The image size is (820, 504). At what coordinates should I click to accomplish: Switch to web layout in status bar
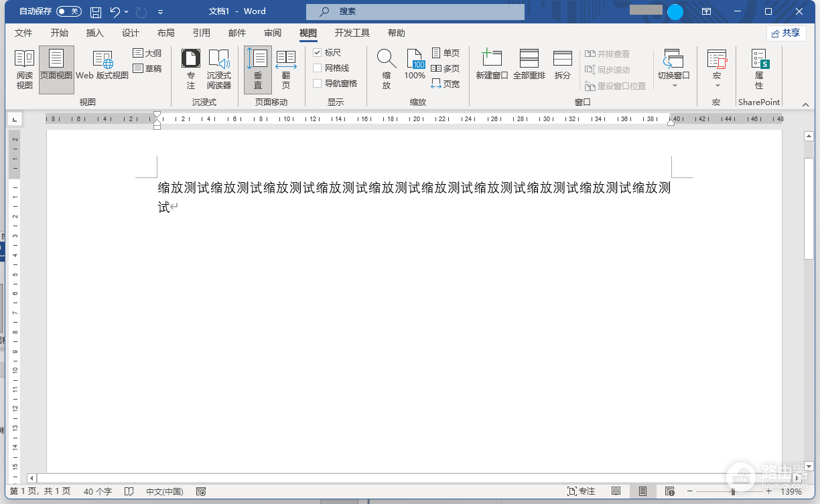pos(669,491)
